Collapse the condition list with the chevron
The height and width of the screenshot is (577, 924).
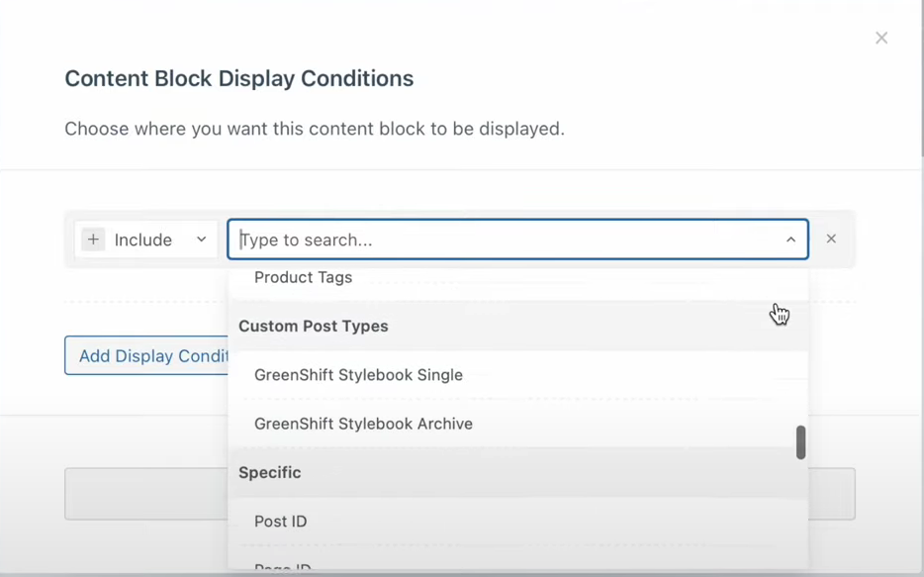(790, 240)
